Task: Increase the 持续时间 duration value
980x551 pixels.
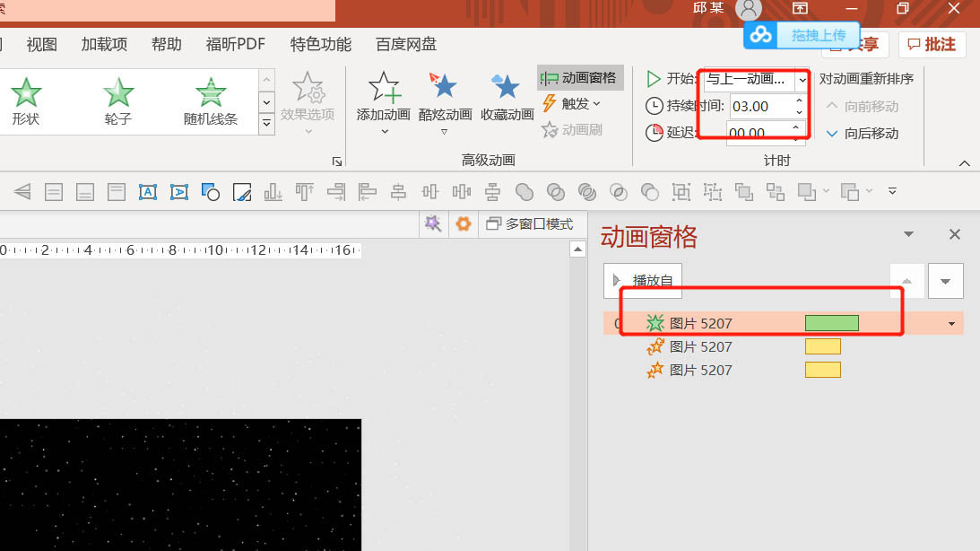Action: click(800, 101)
